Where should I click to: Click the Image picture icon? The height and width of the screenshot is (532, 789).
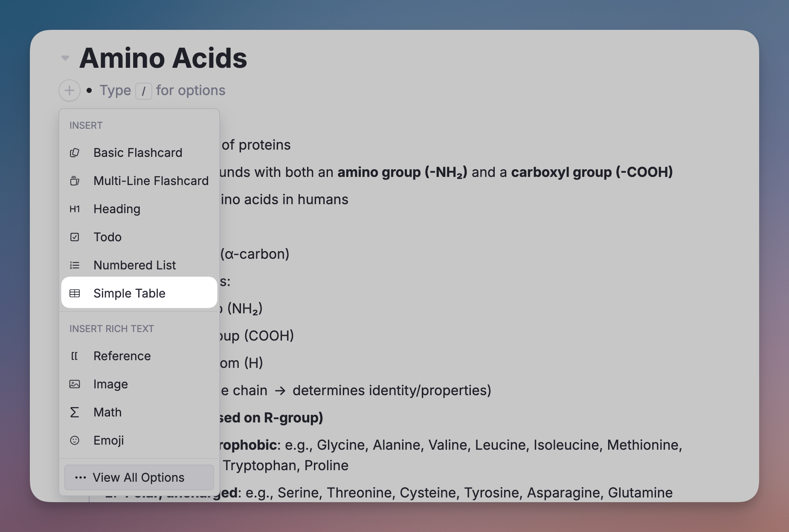click(75, 384)
